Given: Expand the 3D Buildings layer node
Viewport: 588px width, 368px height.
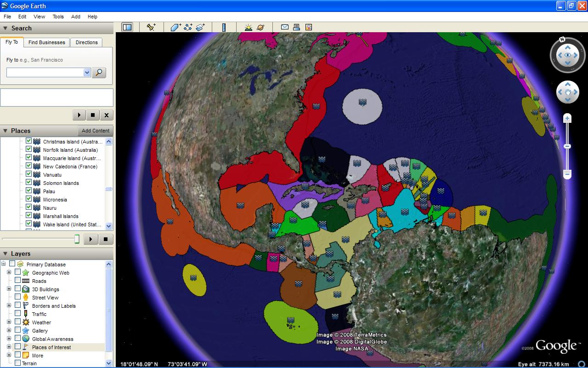Looking at the screenshot, I should pos(9,289).
